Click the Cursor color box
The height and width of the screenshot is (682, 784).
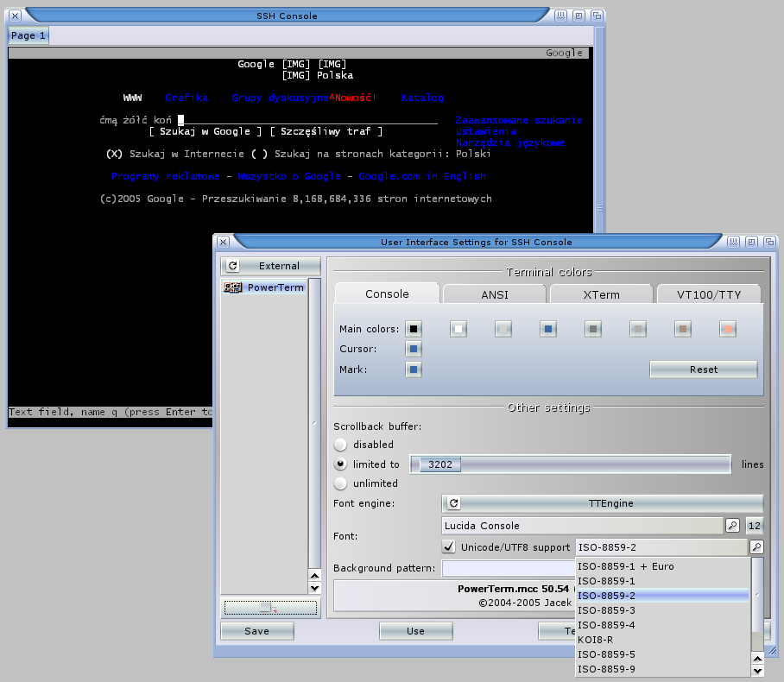[414, 349]
